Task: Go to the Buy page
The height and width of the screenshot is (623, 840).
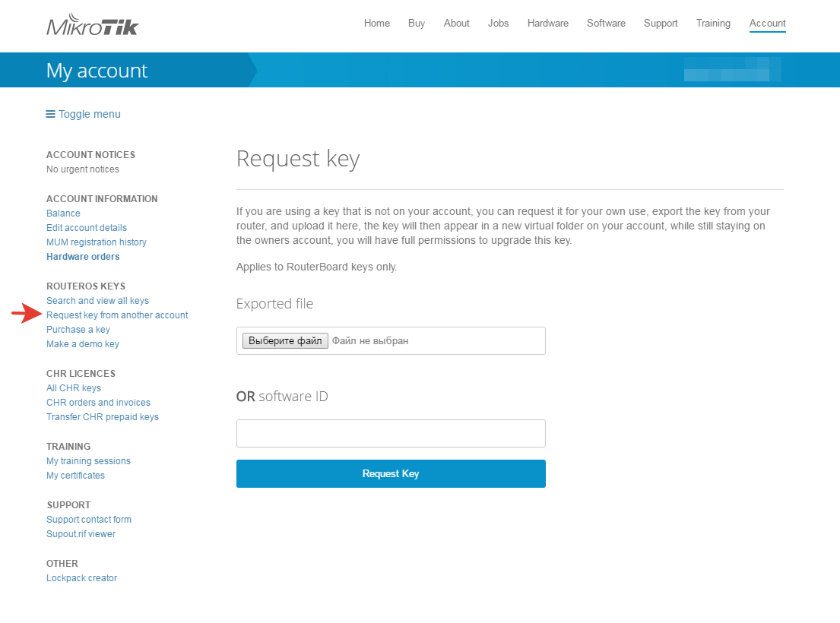Action: pos(417,23)
